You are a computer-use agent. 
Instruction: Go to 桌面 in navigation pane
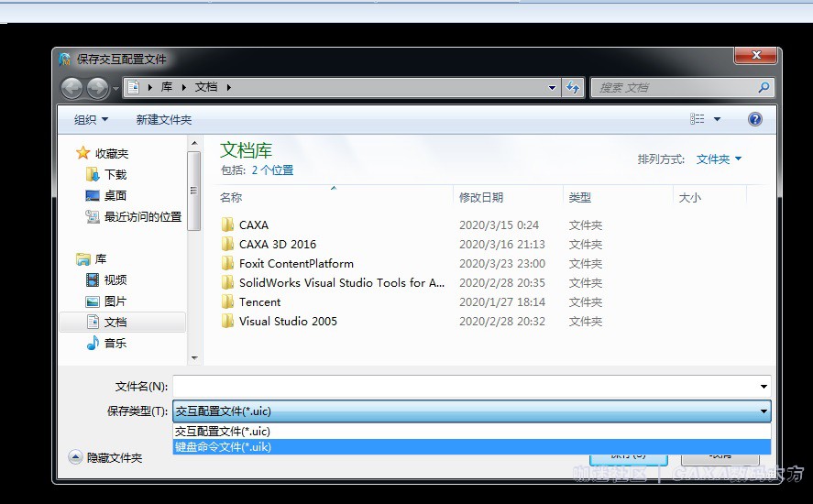point(115,195)
